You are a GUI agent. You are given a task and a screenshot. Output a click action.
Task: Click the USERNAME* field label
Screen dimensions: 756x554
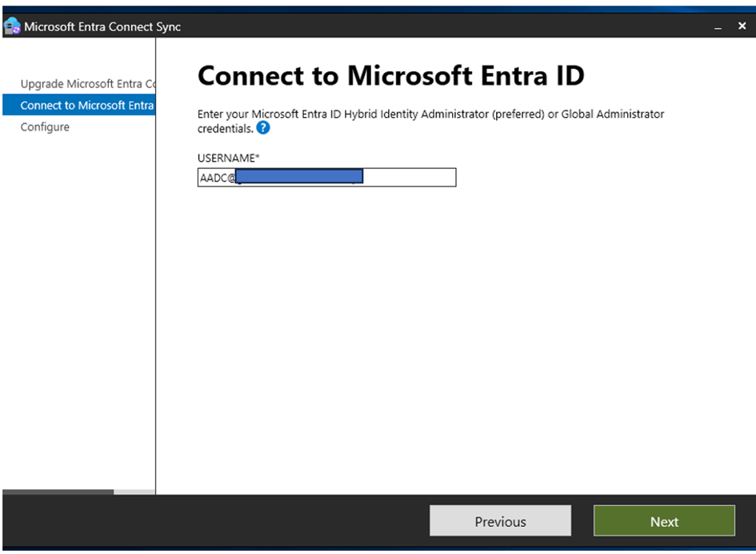(x=229, y=158)
